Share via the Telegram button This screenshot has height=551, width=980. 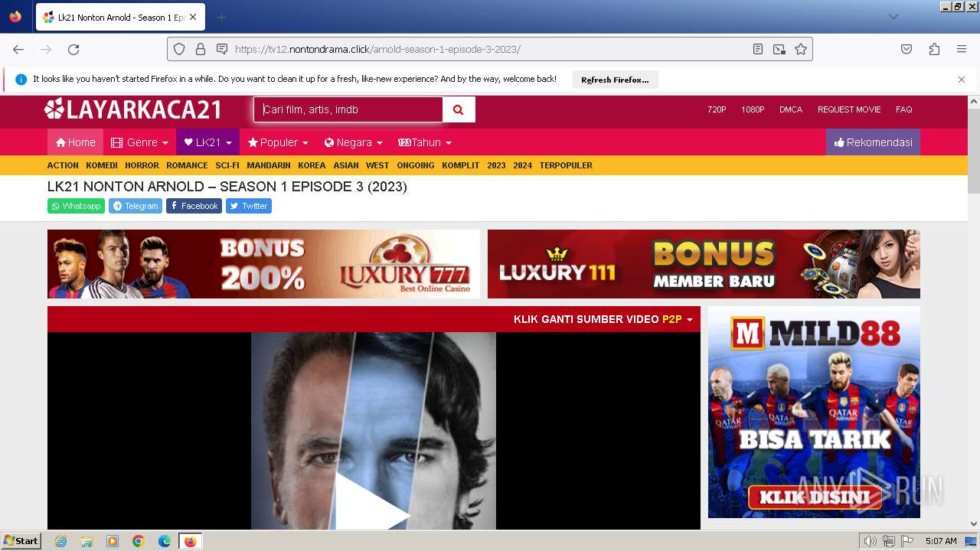point(136,206)
